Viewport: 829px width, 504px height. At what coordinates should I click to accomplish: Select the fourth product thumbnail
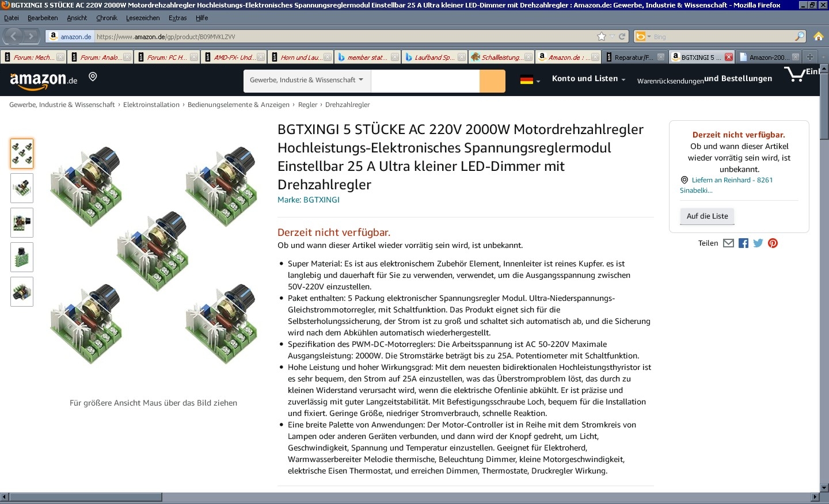[22, 257]
